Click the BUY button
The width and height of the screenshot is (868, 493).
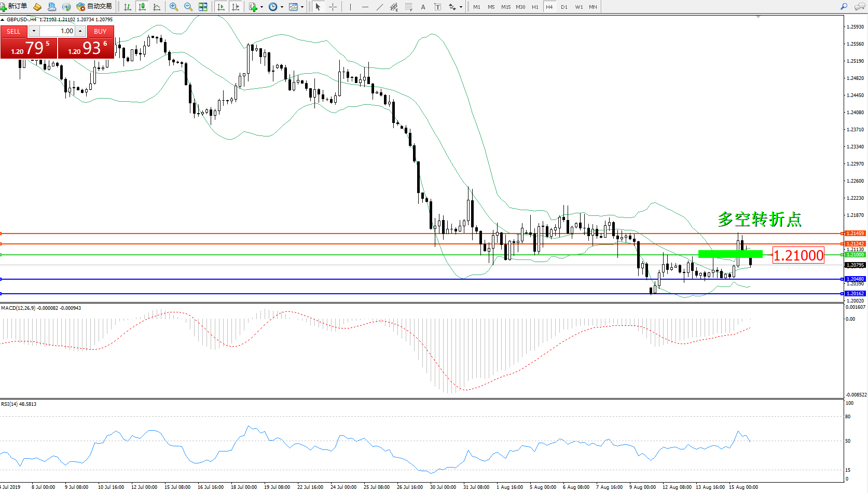[x=100, y=31]
